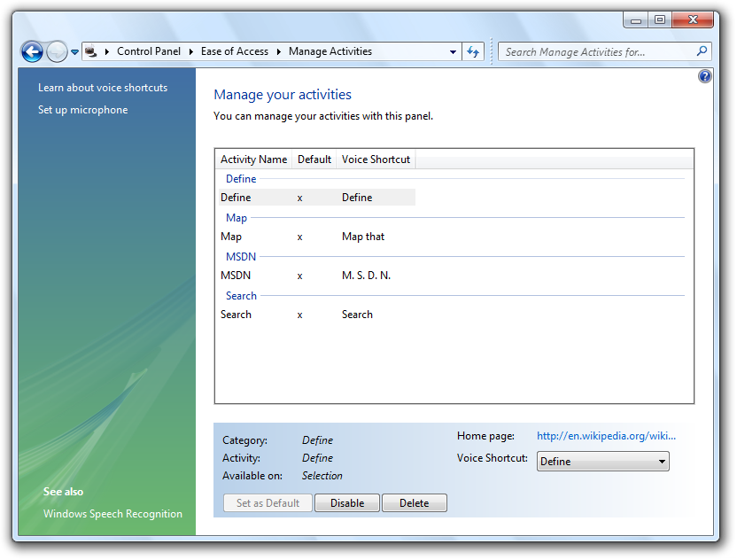Collapse the Define group header
Viewport: 737px width, 560px height.
241,179
